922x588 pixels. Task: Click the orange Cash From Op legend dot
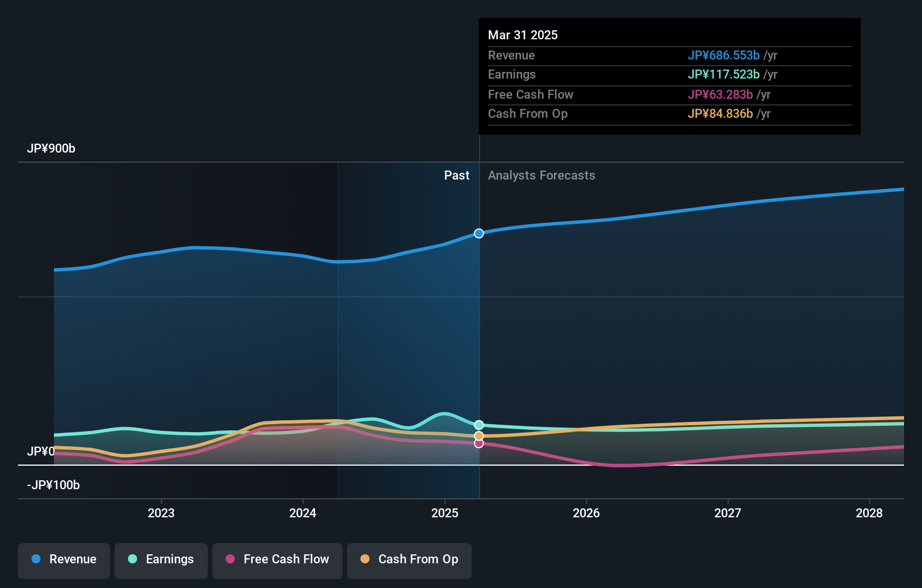click(365, 559)
